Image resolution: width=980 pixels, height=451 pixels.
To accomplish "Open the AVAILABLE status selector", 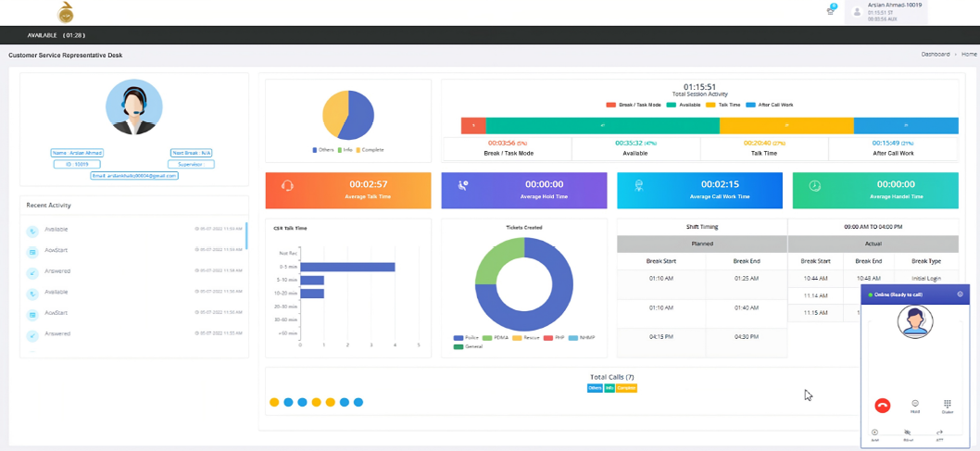I will tap(57, 35).
